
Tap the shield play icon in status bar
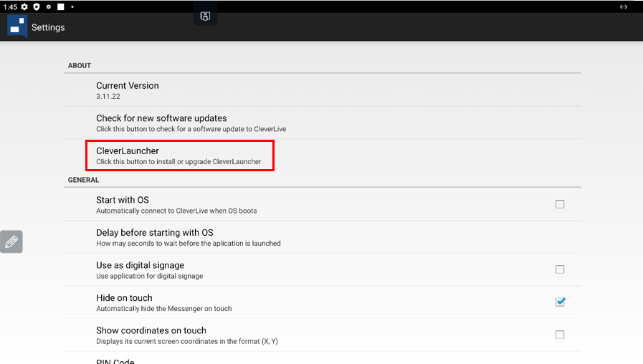point(37,6)
